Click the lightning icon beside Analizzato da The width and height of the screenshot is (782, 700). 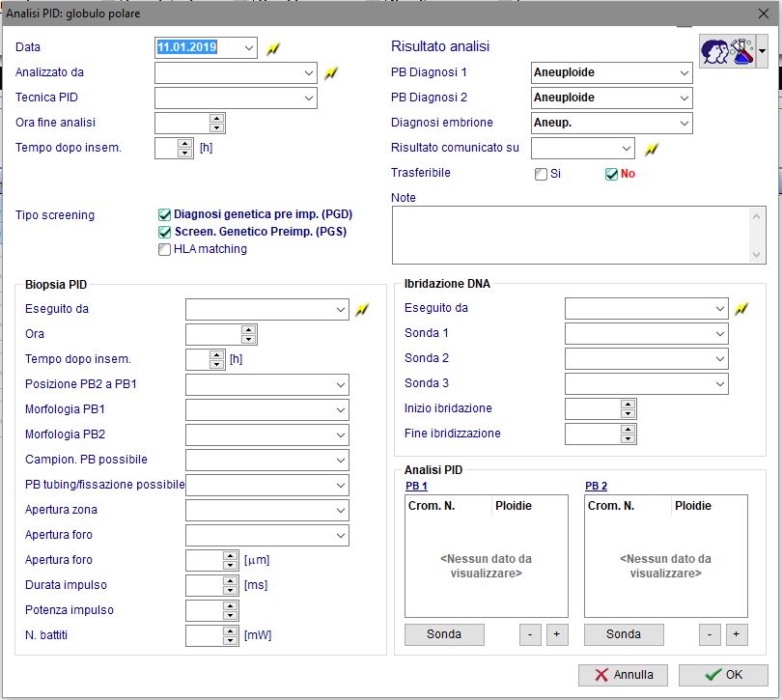[x=331, y=73]
